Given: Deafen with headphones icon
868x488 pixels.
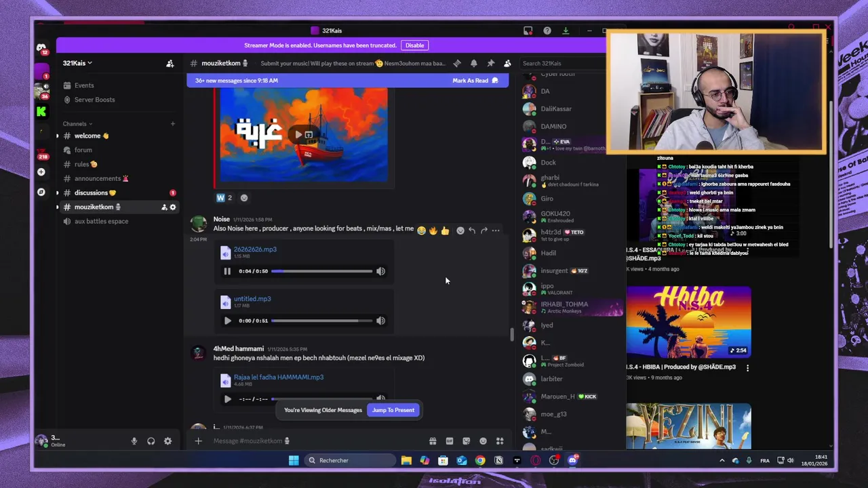Looking at the screenshot, I should click(x=151, y=441).
